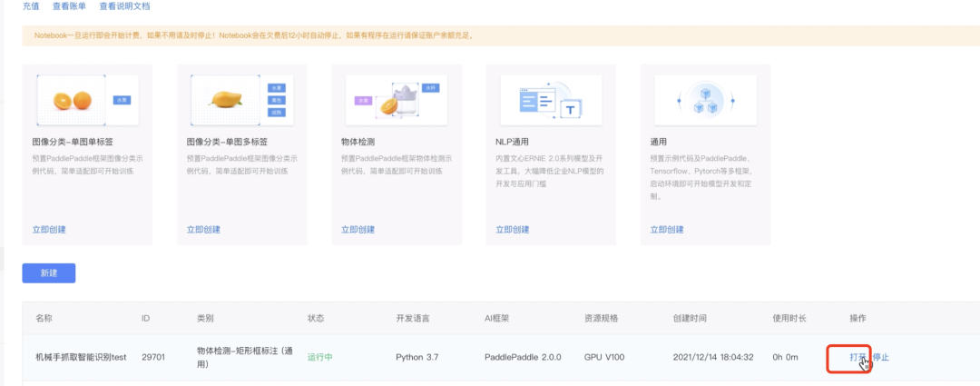Click the 名称 column header
Image resolution: width=980 pixels, height=386 pixels.
click(x=44, y=319)
